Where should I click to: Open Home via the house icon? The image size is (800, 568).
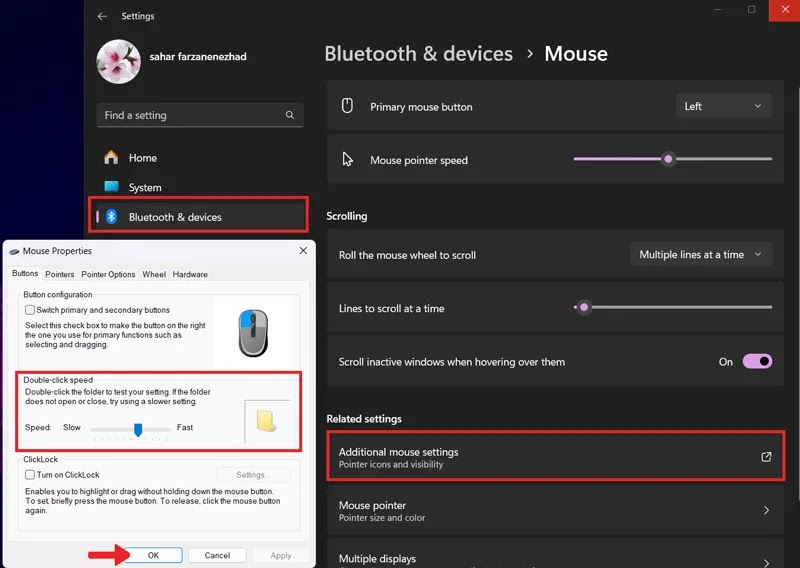tap(111, 157)
